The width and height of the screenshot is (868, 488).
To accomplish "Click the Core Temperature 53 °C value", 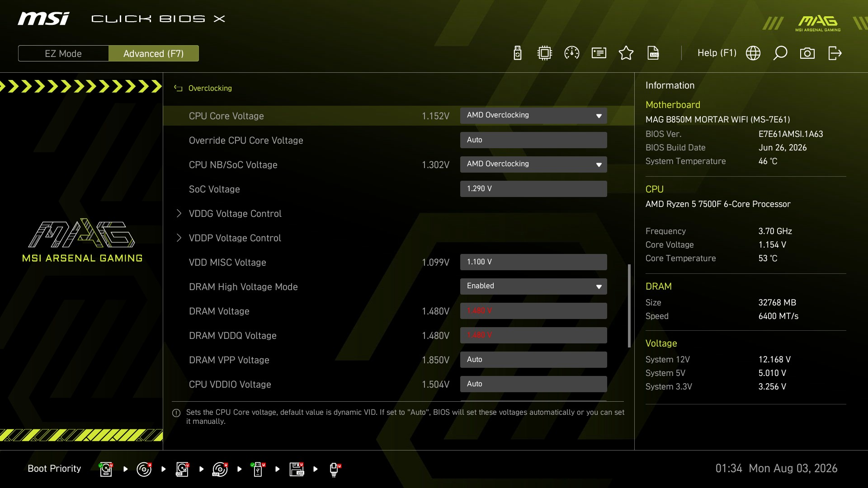I will [x=768, y=258].
